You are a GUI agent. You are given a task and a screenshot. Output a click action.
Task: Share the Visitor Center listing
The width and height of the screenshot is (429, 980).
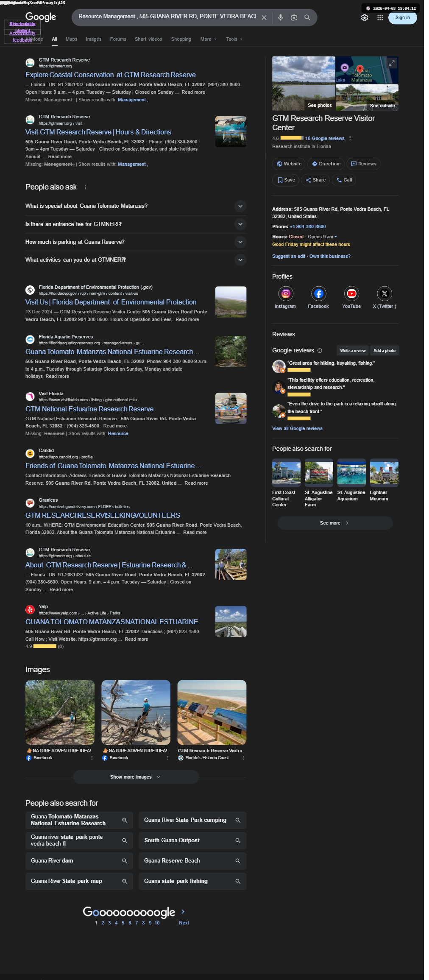click(316, 180)
